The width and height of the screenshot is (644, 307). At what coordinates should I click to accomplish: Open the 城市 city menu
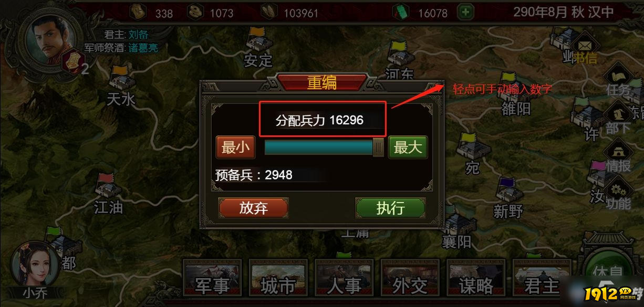coord(277,279)
